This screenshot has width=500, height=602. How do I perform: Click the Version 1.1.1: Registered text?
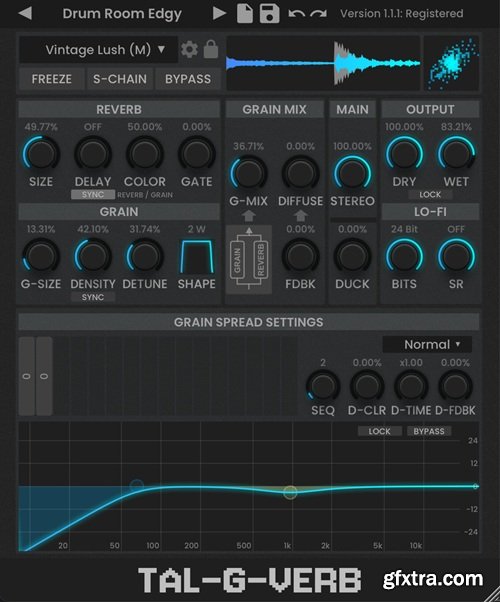[x=402, y=13]
